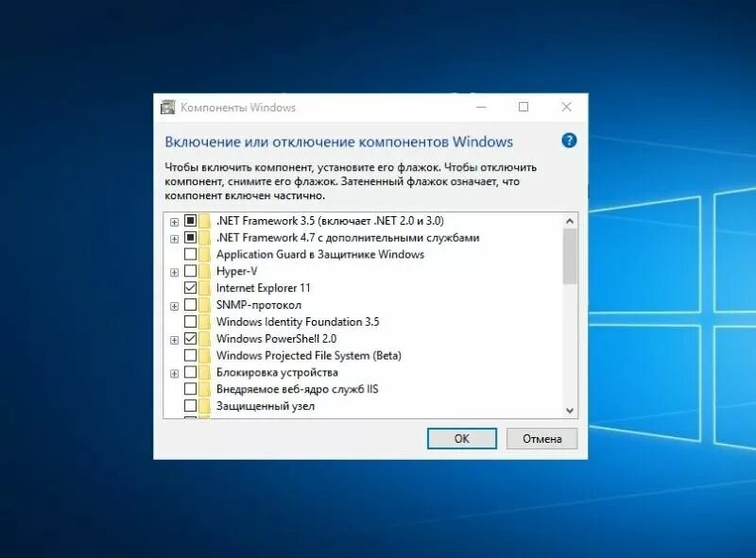Image resolution: width=756 pixels, height=558 pixels.
Task: Expand the Блокировка устройства node
Action: (x=174, y=374)
